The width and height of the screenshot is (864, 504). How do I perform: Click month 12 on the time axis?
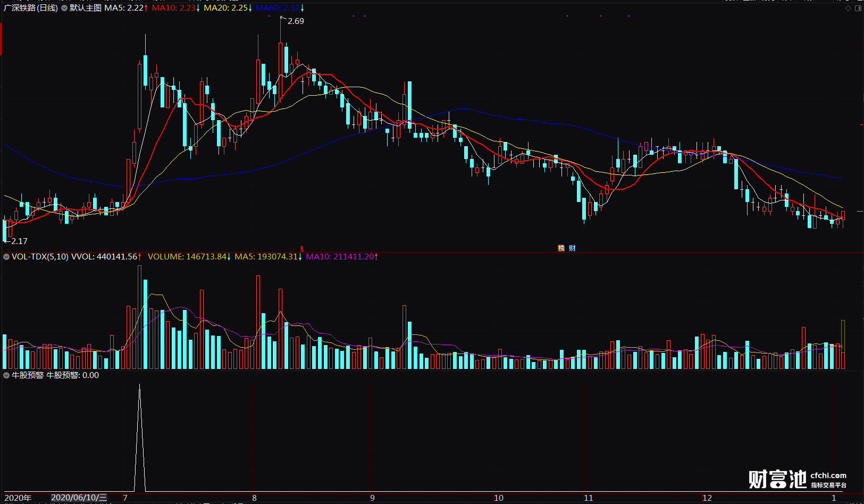(x=707, y=498)
